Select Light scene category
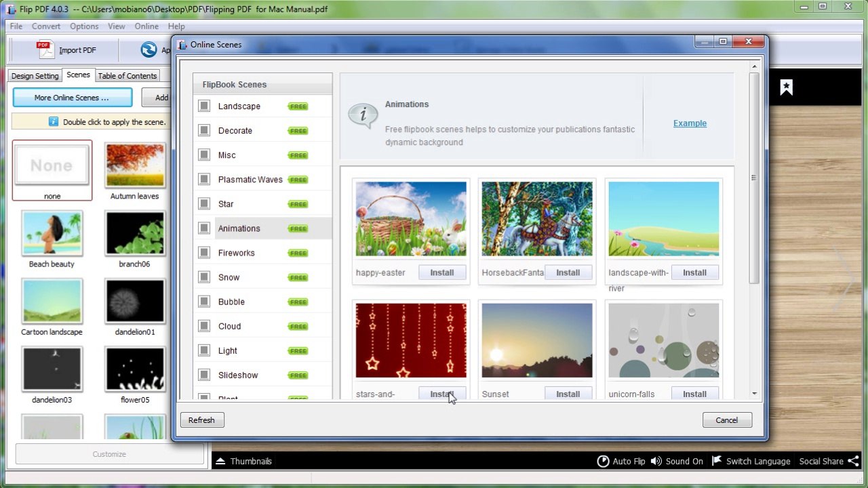 click(x=262, y=350)
